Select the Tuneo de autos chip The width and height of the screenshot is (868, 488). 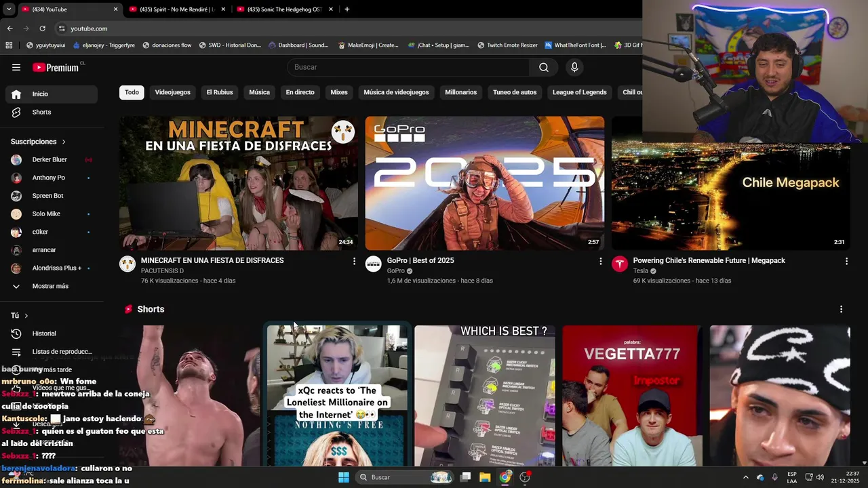pyautogui.click(x=515, y=92)
